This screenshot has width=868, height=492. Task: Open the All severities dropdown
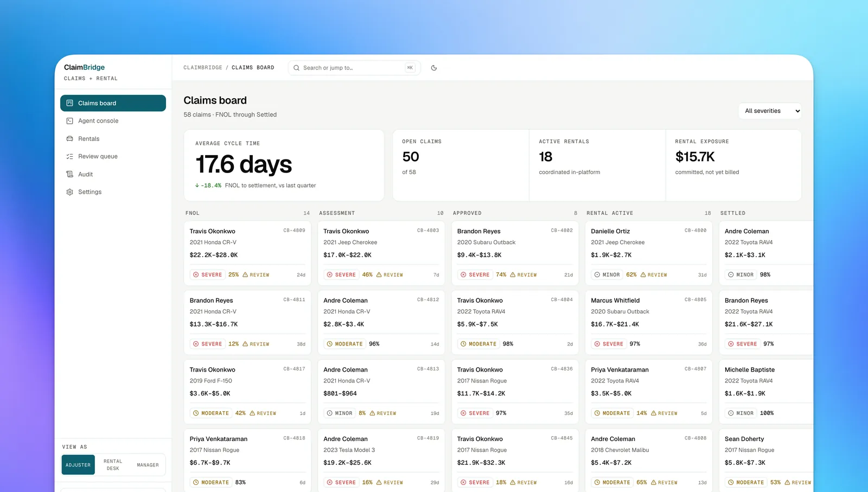(770, 111)
